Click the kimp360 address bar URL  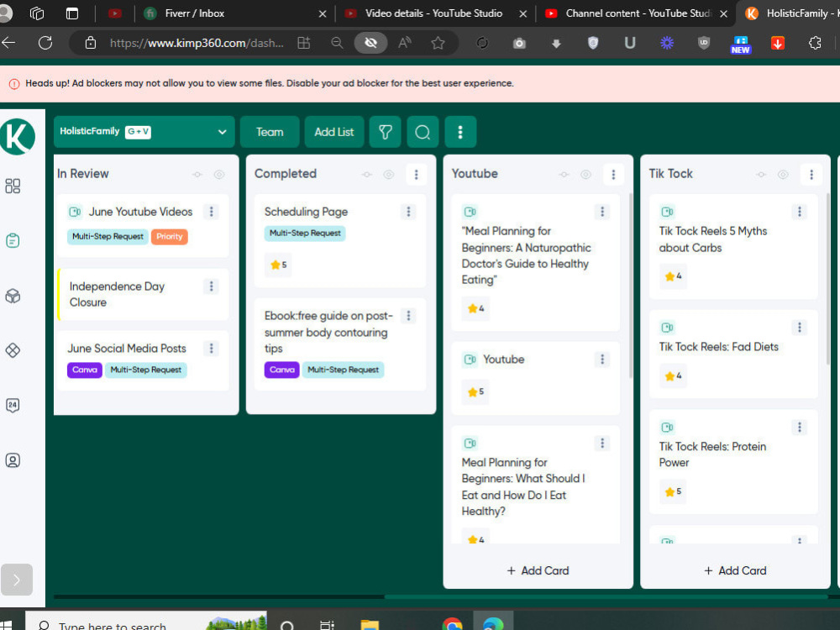coord(197,43)
